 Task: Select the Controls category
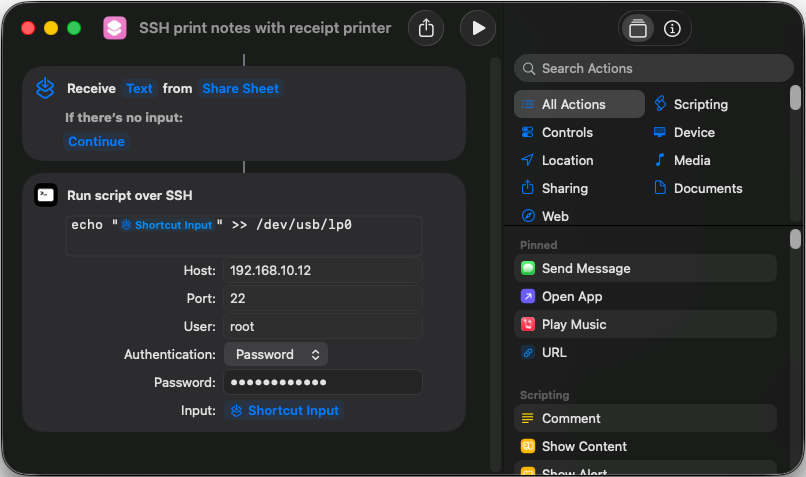coord(557,132)
